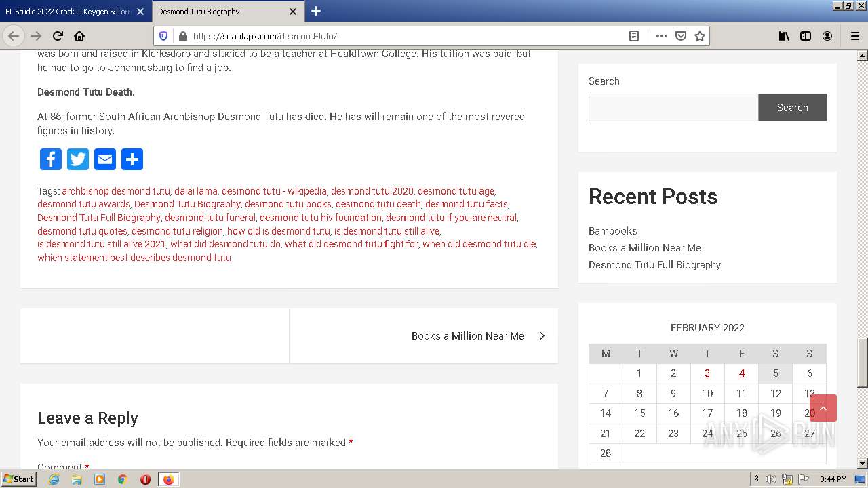
Task: Open the dalai lama tag
Action: tap(196, 191)
